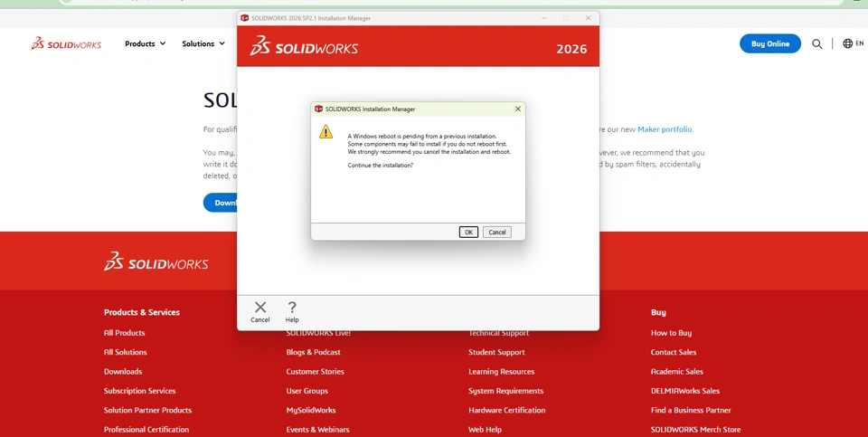The height and width of the screenshot is (437, 868).
Task: Open Contact Sales footer link
Action: pyautogui.click(x=674, y=352)
